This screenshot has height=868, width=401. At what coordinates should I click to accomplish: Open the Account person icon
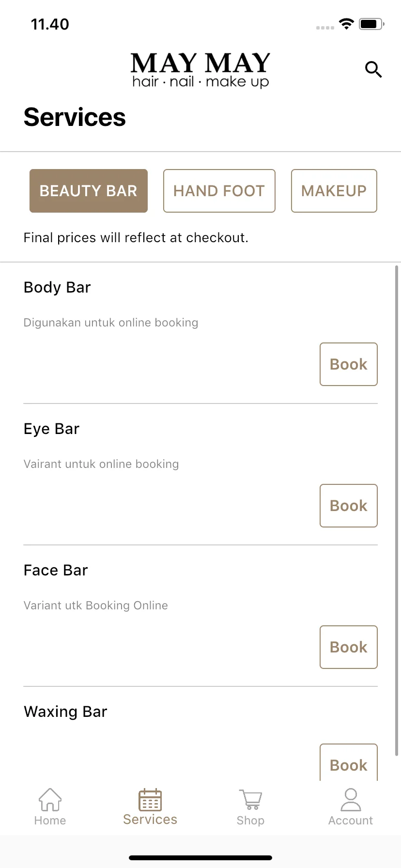[351, 800]
